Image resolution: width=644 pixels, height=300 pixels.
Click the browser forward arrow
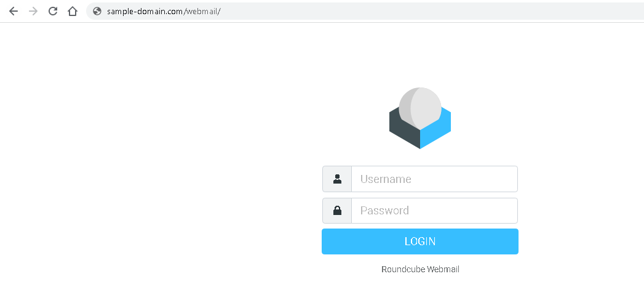coord(33,11)
